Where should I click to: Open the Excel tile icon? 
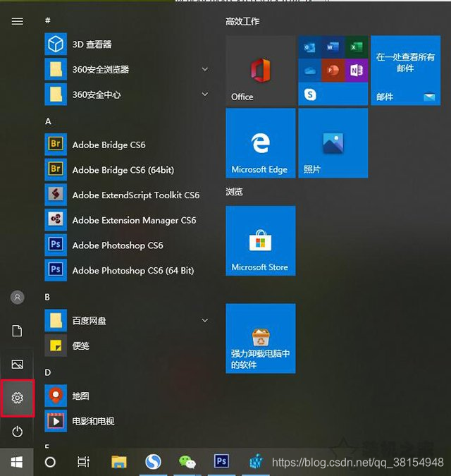coord(357,47)
